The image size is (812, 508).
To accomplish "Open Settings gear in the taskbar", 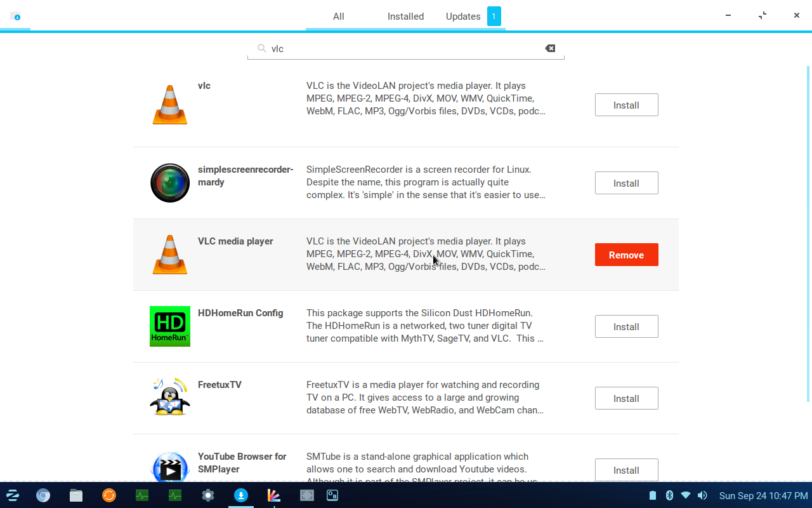I will point(208,495).
